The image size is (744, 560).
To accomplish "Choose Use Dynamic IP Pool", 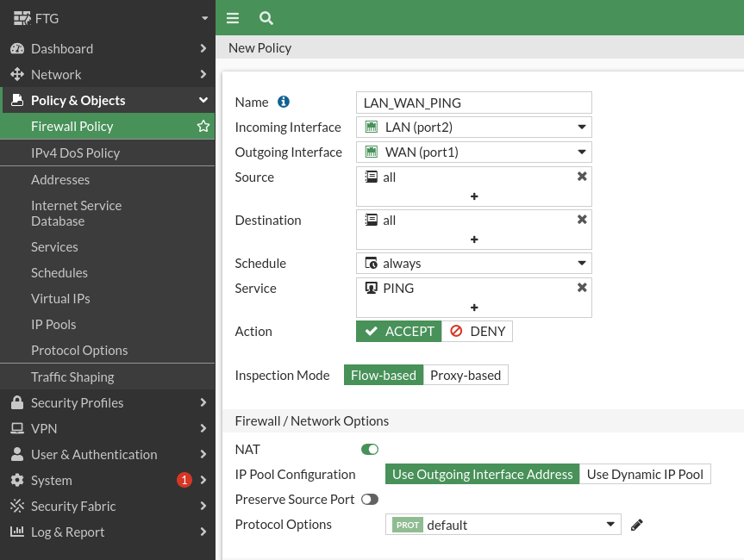I will click(x=645, y=474).
